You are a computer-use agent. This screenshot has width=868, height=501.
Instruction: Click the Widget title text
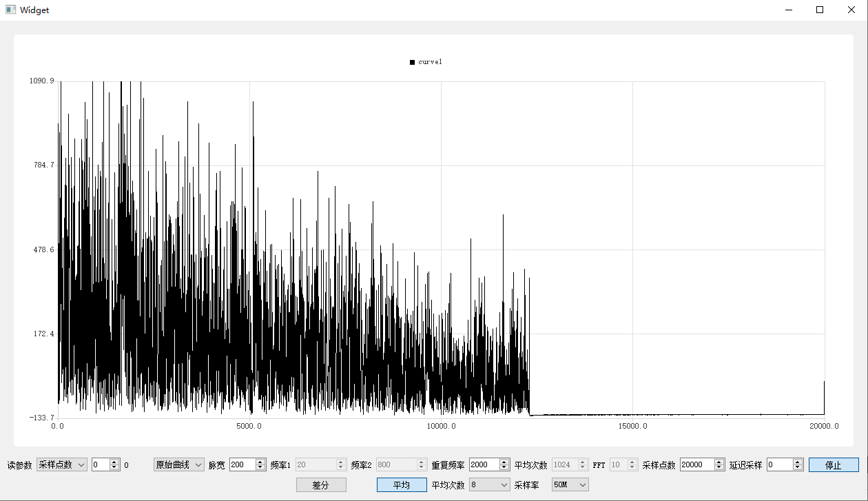[34, 10]
